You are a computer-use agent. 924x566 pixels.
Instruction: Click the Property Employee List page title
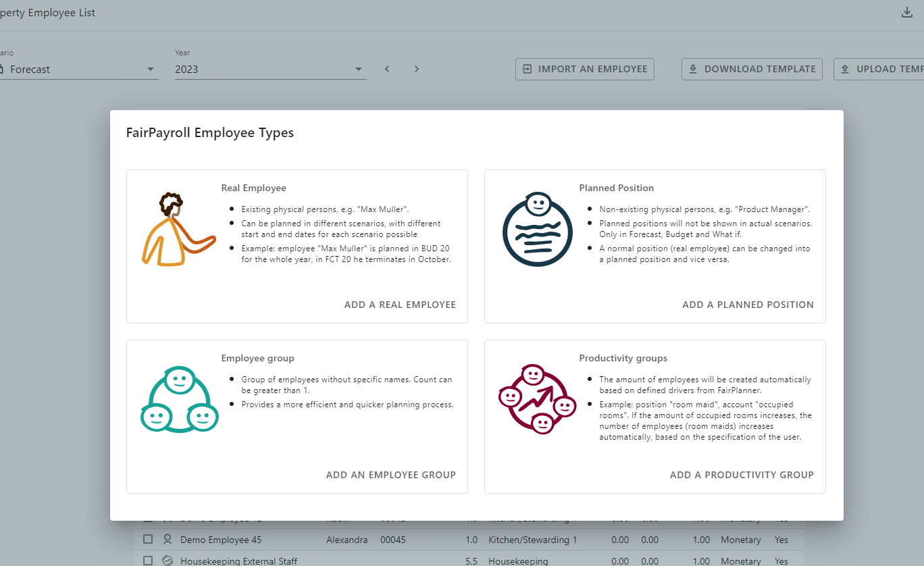coord(47,12)
